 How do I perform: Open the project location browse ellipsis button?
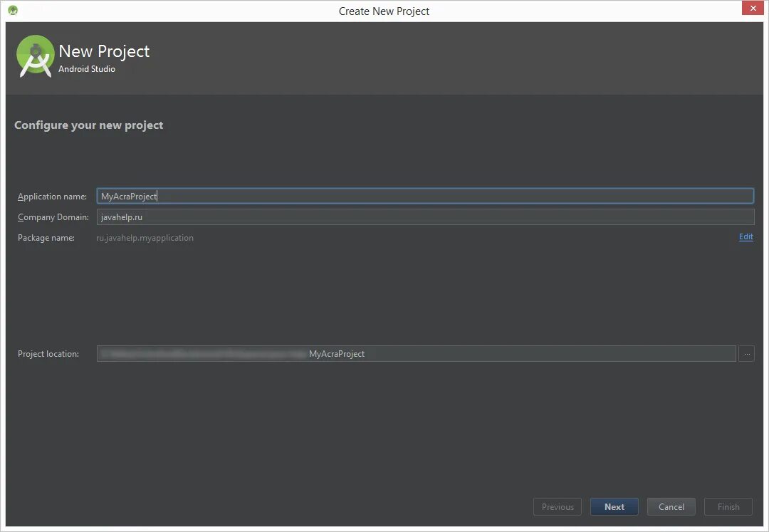point(746,353)
